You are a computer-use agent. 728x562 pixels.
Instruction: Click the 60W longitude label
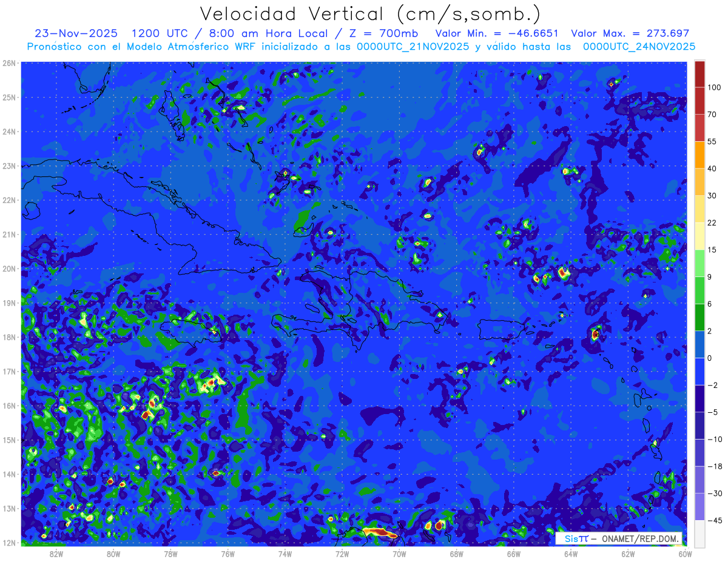686,554
